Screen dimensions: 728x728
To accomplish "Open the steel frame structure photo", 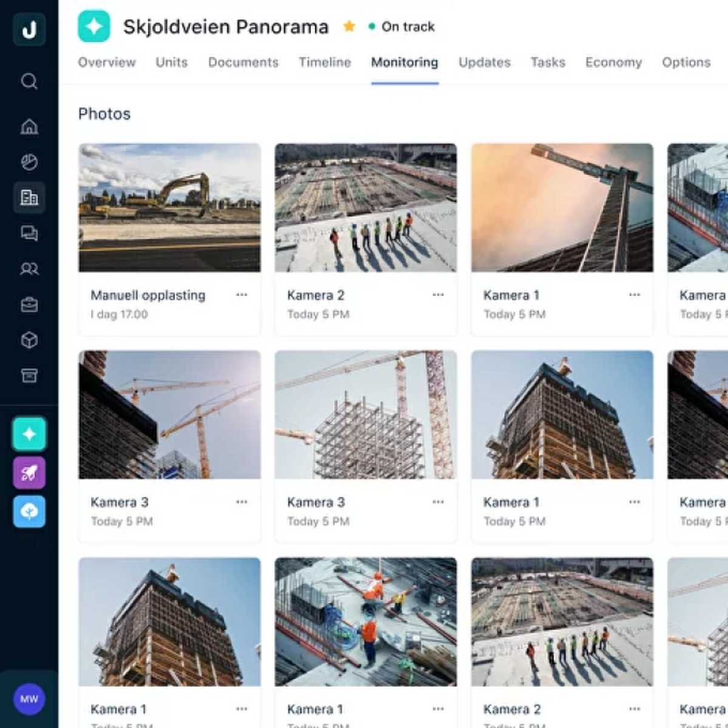I will click(x=366, y=415).
